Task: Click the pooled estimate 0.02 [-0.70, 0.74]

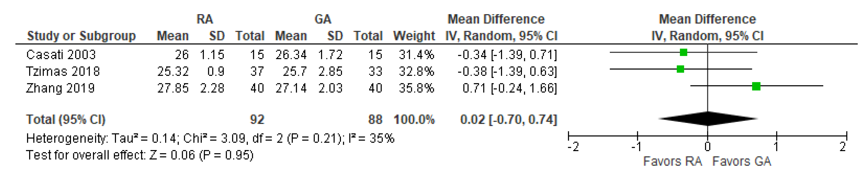Action: click(x=508, y=120)
